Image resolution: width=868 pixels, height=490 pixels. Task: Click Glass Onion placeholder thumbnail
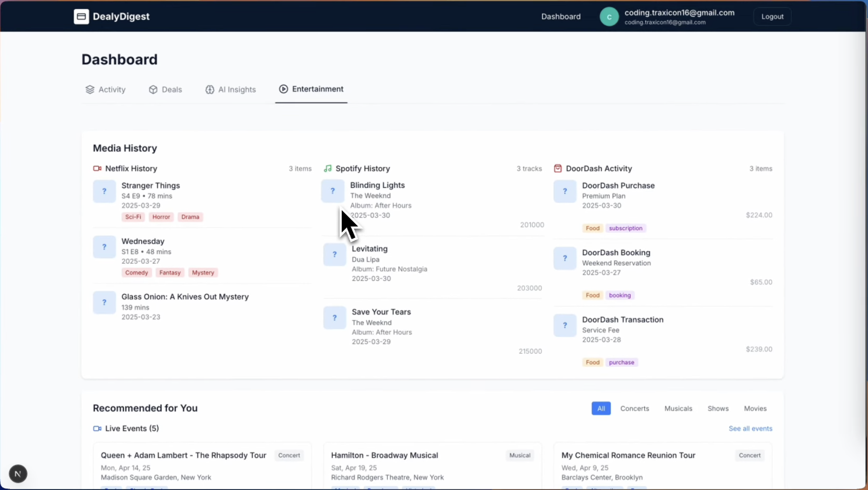coord(104,302)
